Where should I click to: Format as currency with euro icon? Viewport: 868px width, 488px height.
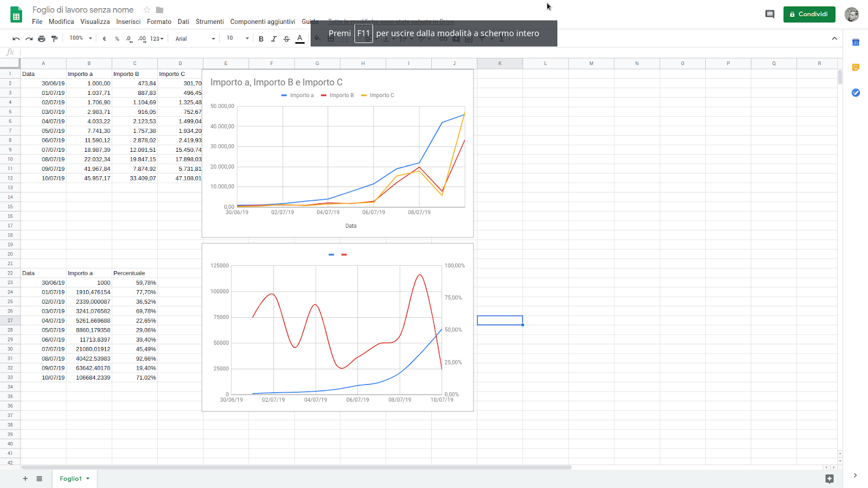click(x=104, y=38)
